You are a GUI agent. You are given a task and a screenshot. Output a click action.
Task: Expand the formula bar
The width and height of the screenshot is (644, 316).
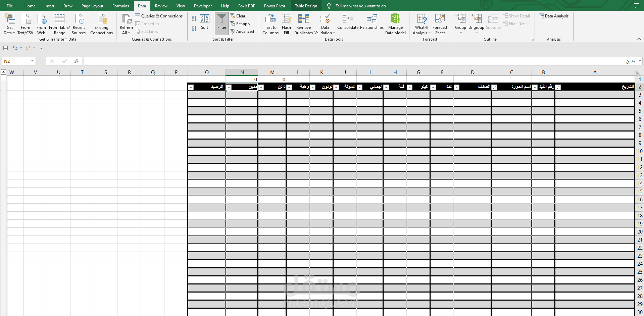[640, 61]
